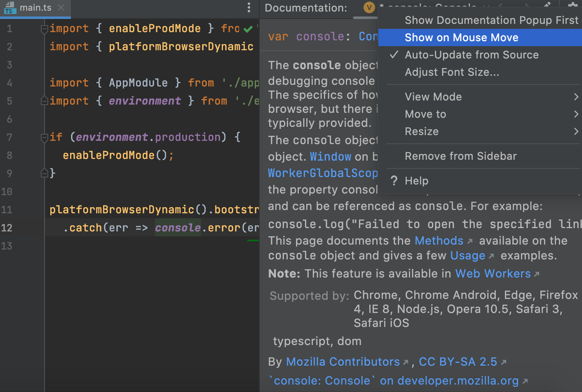Collapse the imports fold marker on line 1
This screenshot has height=392, width=582.
[45, 29]
